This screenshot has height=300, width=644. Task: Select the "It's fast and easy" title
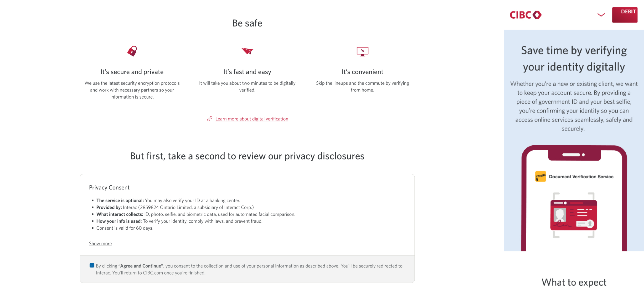point(247,72)
